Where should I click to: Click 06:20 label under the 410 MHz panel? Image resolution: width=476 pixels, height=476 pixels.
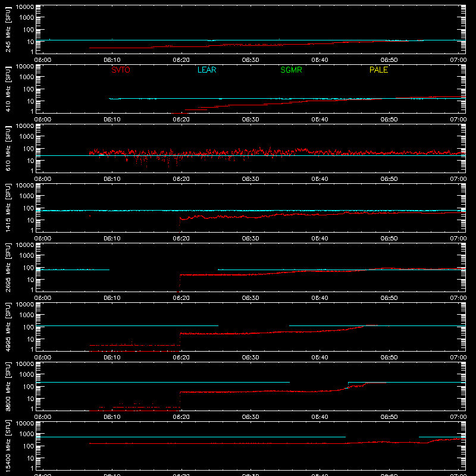[181, 120]
